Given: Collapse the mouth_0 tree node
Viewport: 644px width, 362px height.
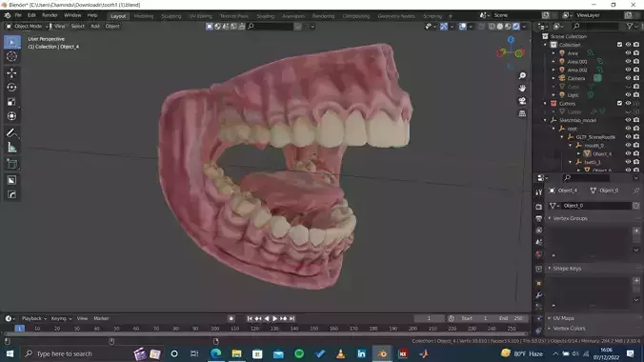Looking at the screenshot, I should [x=570, y=146].
